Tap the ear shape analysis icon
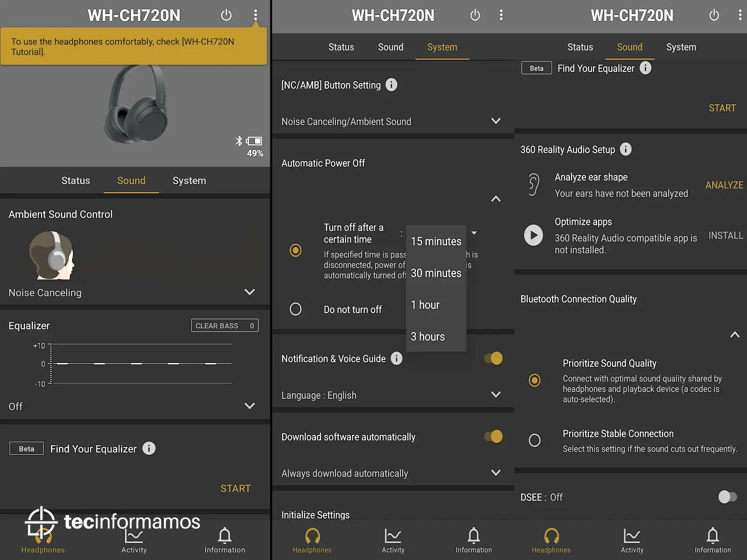 pos(534,185)
